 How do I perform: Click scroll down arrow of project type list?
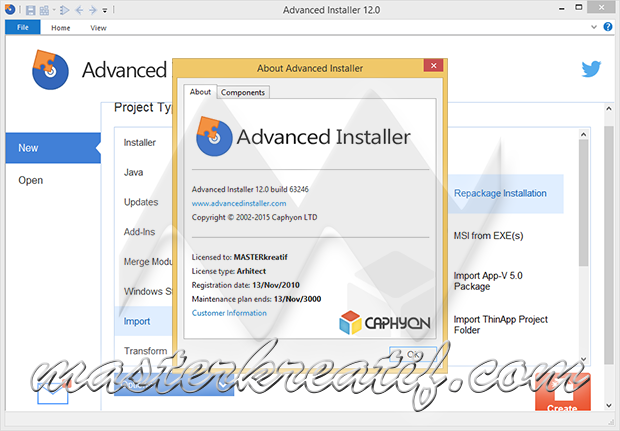pyautogui.click(x=583, y=359)
